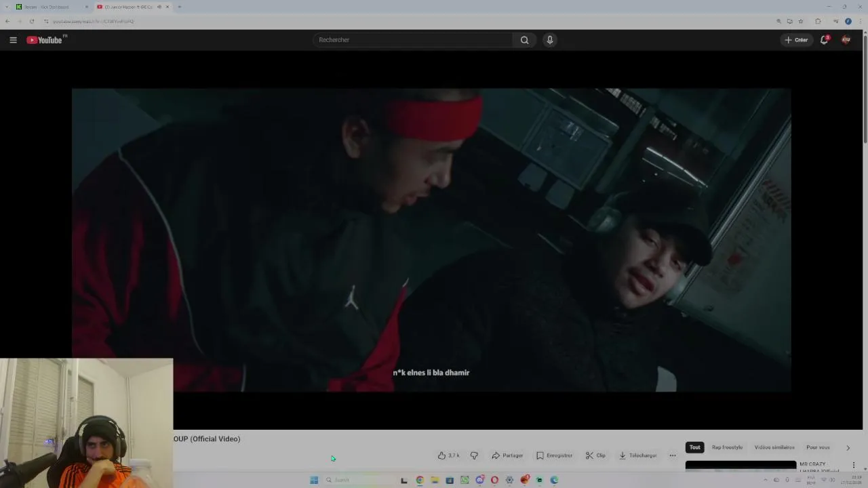Start voice search with the microphone

point(550,40)
